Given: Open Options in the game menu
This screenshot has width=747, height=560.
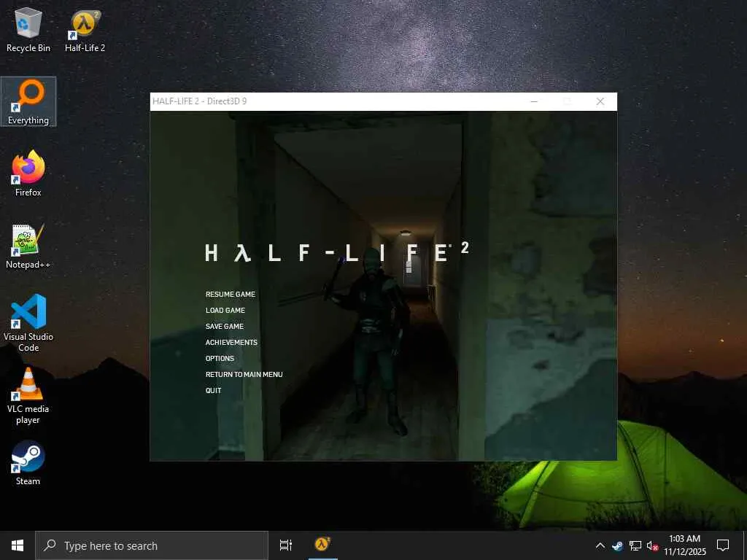Looking at the screenshot, I should (x=220, y=359).
